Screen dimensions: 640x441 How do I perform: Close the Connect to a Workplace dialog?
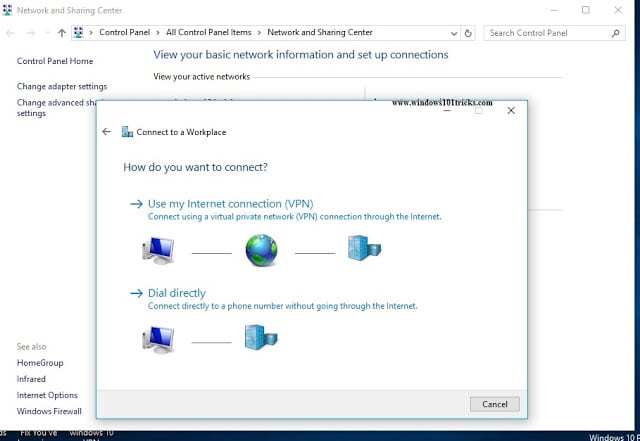511,110
